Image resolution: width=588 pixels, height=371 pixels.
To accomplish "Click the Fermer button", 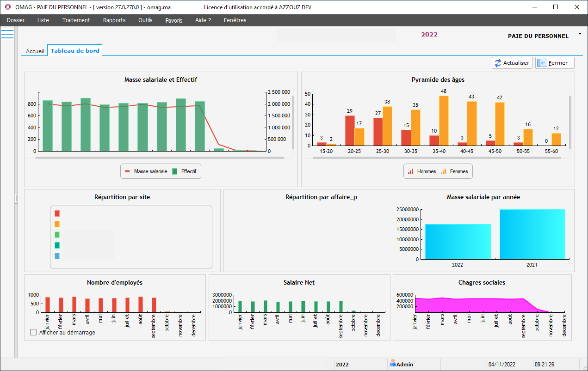I will coord(554,63).
